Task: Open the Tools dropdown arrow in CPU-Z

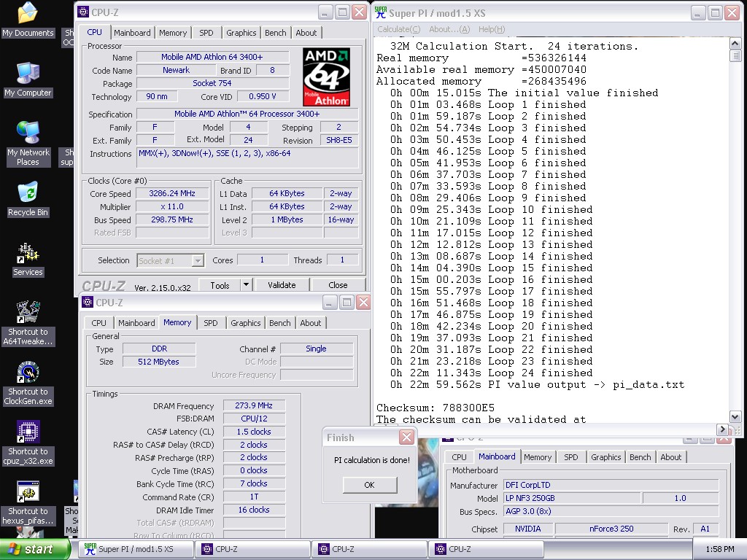Action: pyautogui.click(x=246, y=285)
